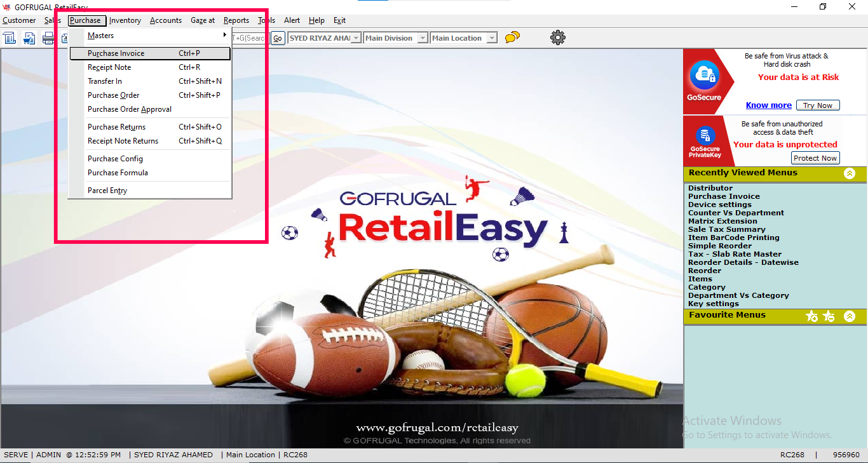Open Purchase Invoice in Recently Viewed Menus
Image resolution: width=868 pixels, height=463 pixels.
coord(724,196)
